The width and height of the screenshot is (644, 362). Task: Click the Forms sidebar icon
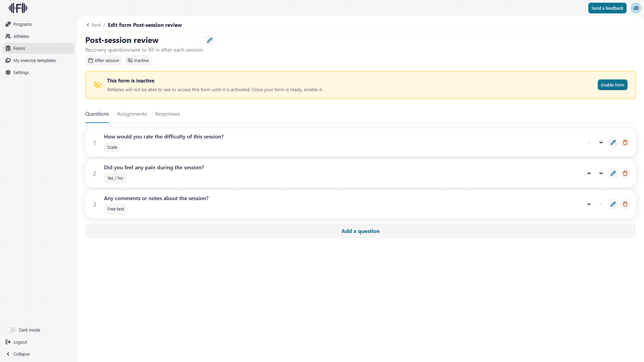[8, 48]
